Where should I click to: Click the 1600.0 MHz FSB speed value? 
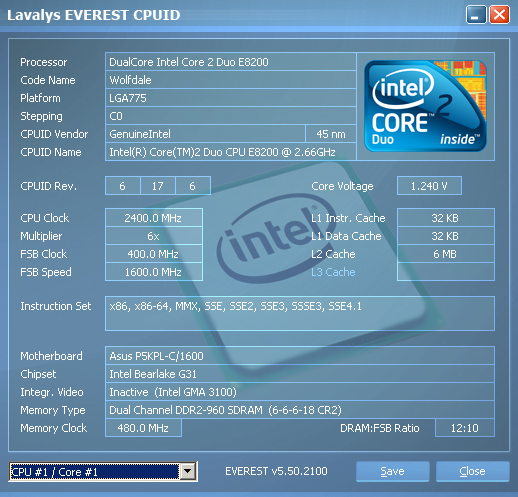(154, 272)
